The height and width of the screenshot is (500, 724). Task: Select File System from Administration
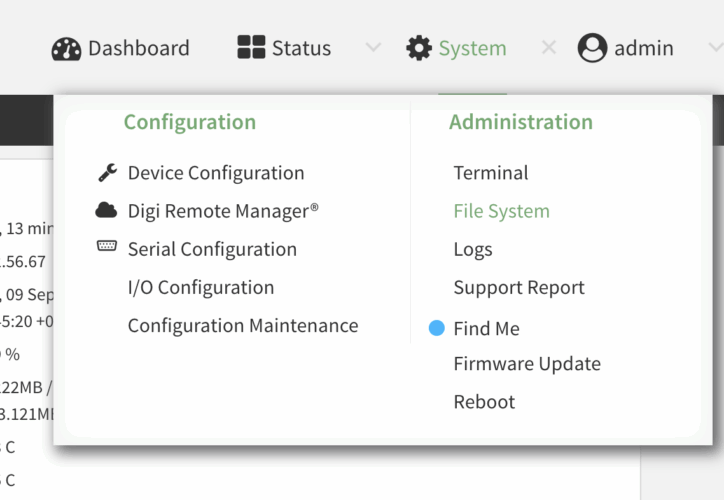tap(501, 211)
